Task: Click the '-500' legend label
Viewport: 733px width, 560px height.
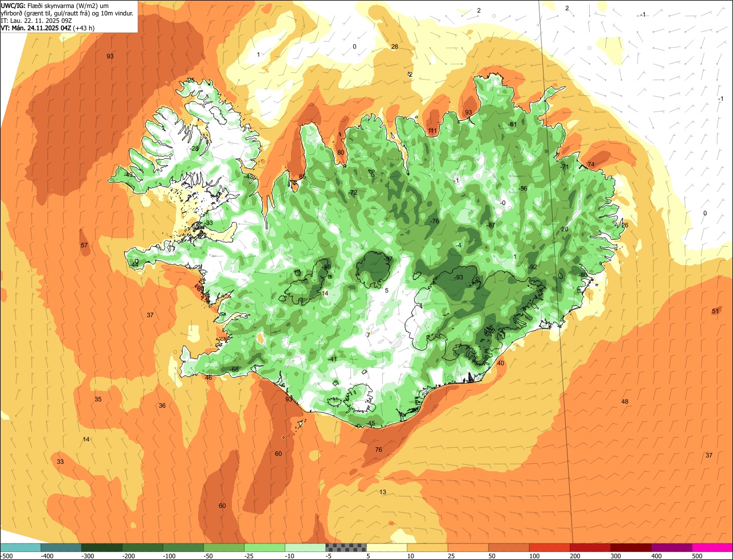Action: pyautogui.click(x=6, y=556)
